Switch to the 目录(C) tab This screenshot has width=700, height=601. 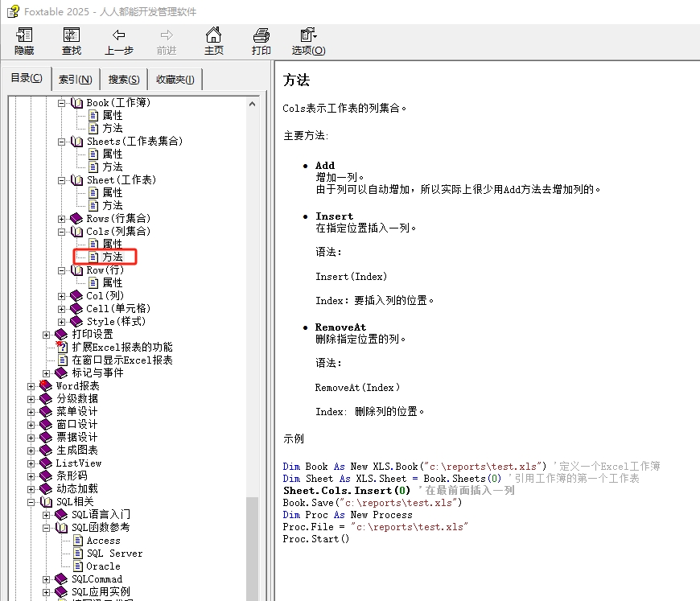click(x=27, y=78)
